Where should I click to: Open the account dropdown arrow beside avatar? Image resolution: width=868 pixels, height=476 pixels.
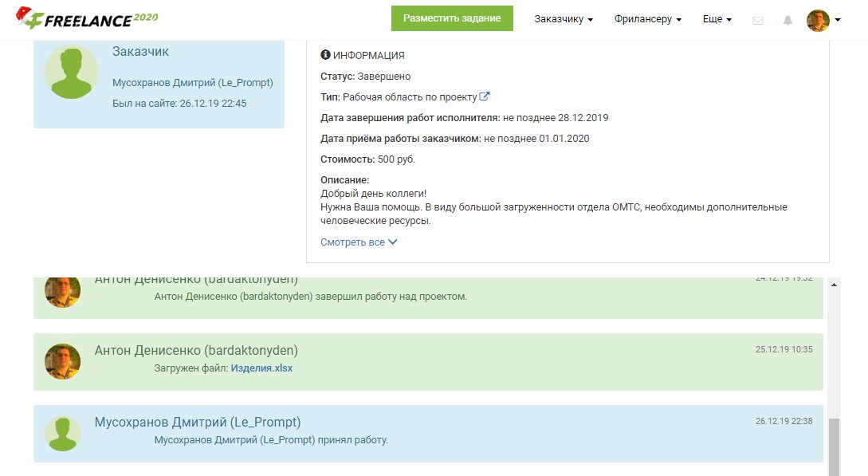tap(838, 20)
